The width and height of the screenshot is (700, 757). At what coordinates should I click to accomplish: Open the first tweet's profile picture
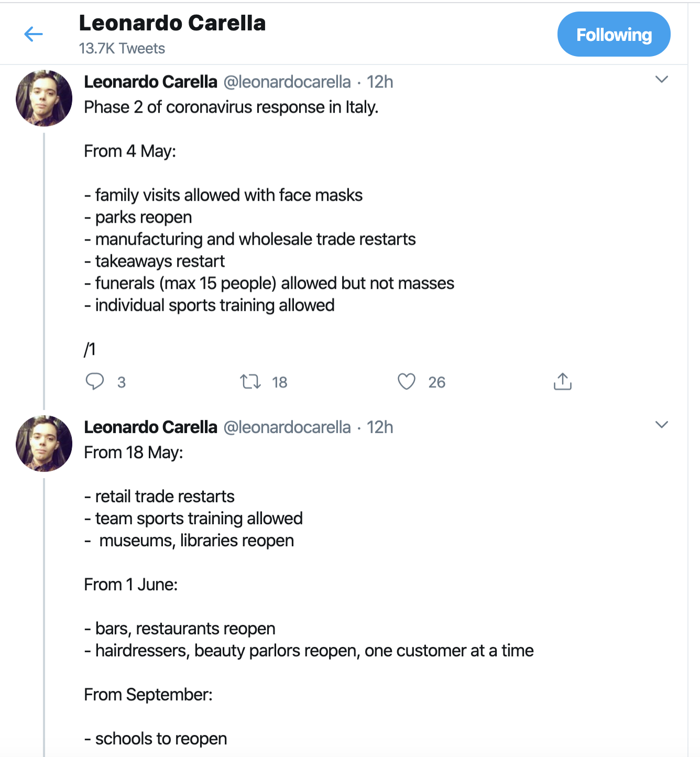click(x=44, y=98)
